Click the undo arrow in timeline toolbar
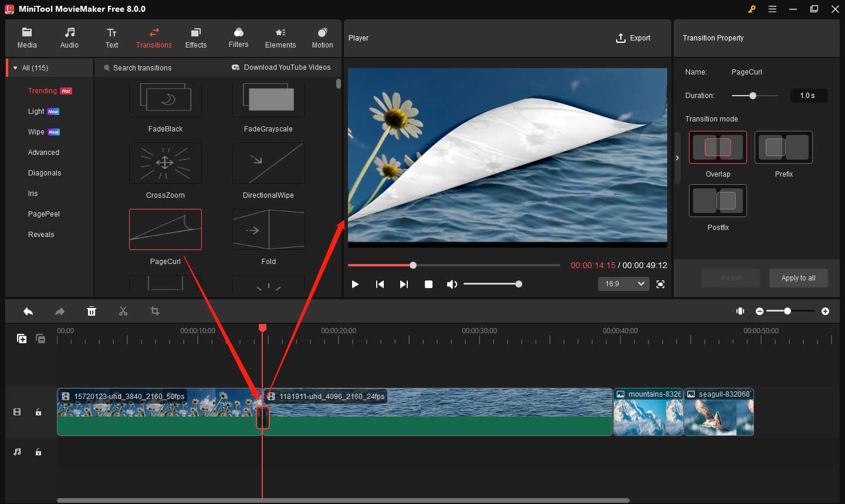 [28, 312]
